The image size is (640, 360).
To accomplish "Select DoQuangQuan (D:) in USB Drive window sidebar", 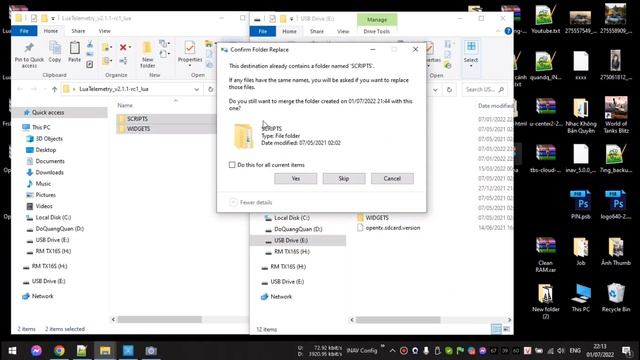I will point(298,229).
